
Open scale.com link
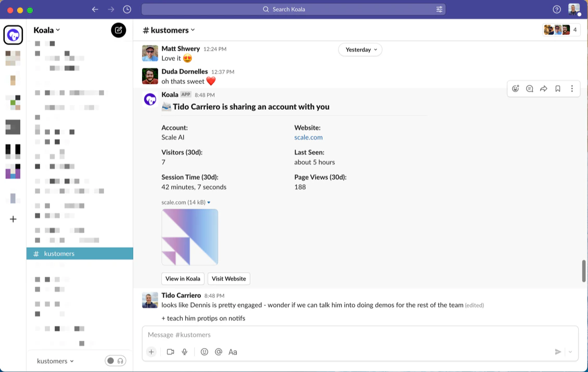pos(308,137)
